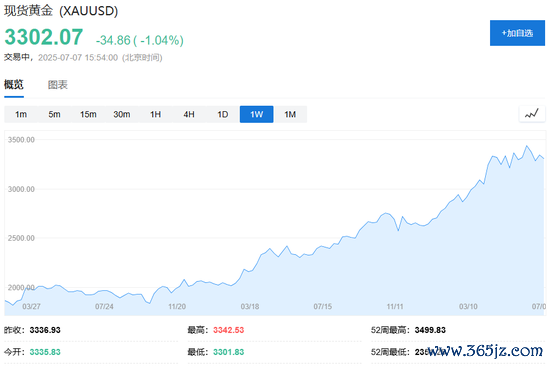Image resolution: width=550 pixels, height=366 pixels.
Task: Select the 15m interval
Action: coord(88,114)
